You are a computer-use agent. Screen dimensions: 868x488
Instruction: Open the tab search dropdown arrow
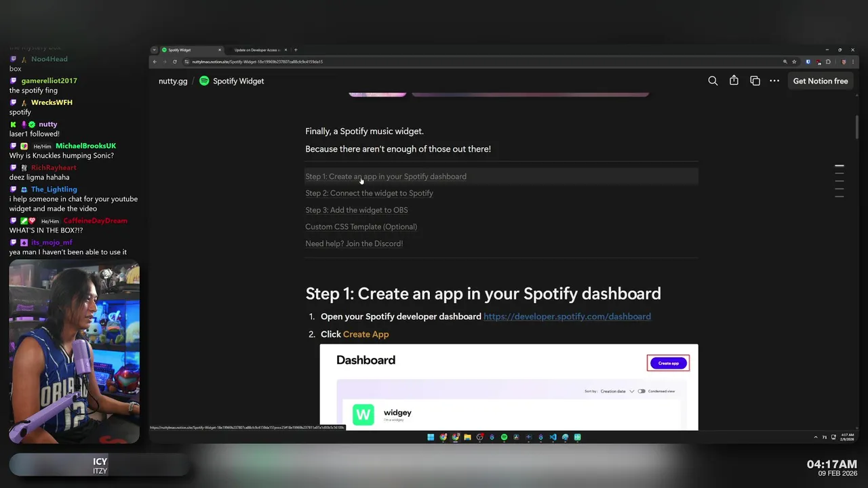(154, 50)
